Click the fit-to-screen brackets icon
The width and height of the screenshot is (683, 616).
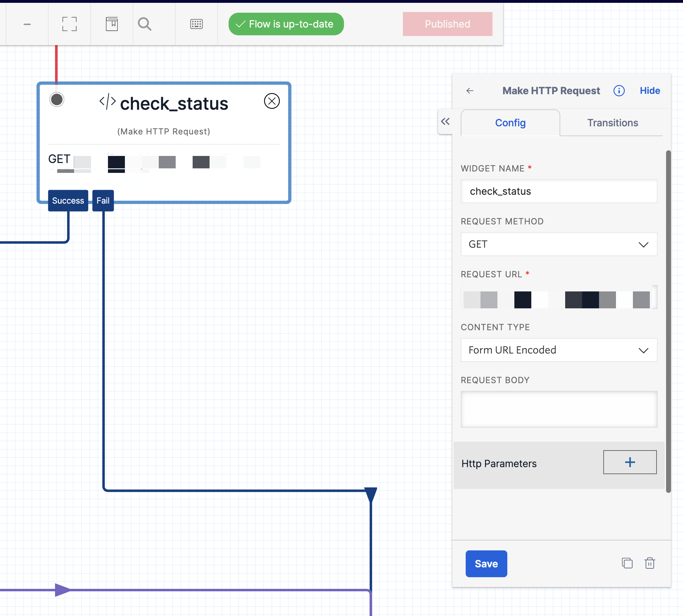click(69, 24)
